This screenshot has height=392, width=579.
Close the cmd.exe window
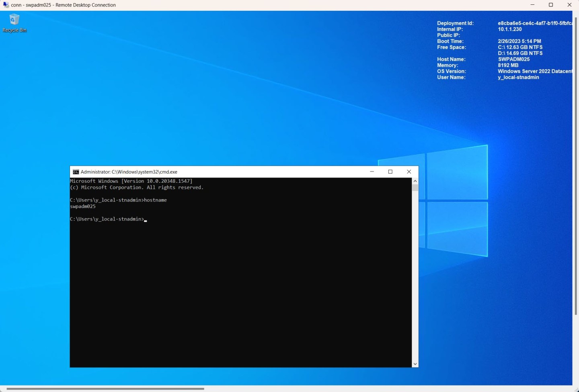(x=409, y=171)
